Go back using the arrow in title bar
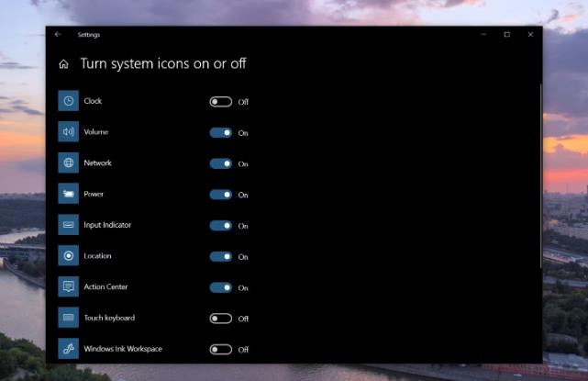 click(x=58, y=34)
